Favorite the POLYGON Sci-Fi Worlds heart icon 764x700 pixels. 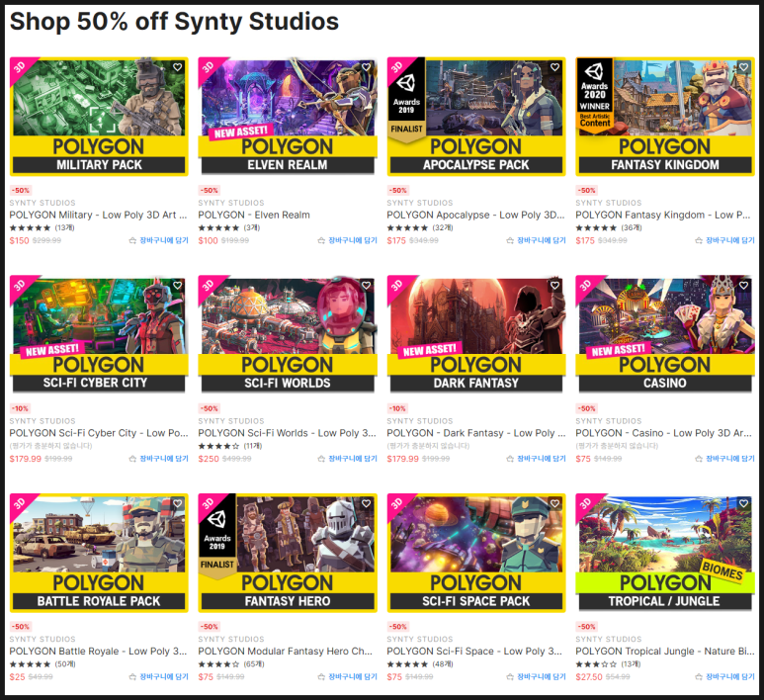(x=366, y=285)
